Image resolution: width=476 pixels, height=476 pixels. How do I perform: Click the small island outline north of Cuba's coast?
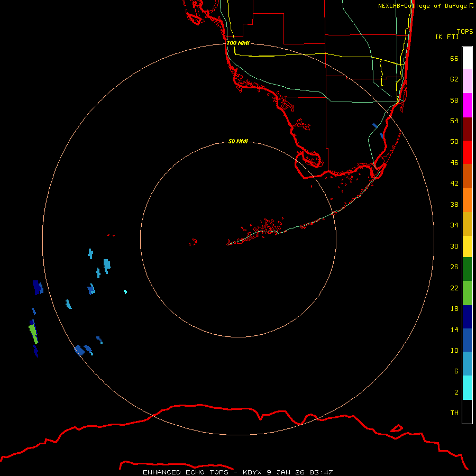pos(397,428)
